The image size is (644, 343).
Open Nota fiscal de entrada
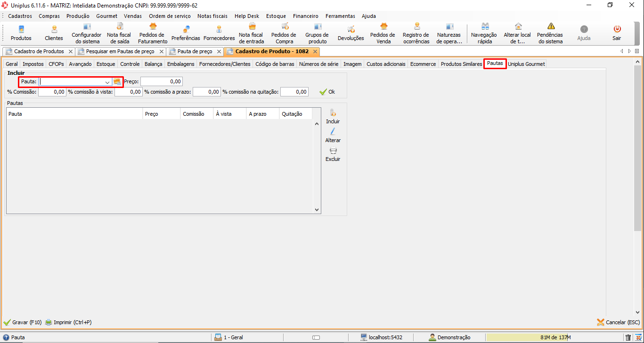coord(252,33)
